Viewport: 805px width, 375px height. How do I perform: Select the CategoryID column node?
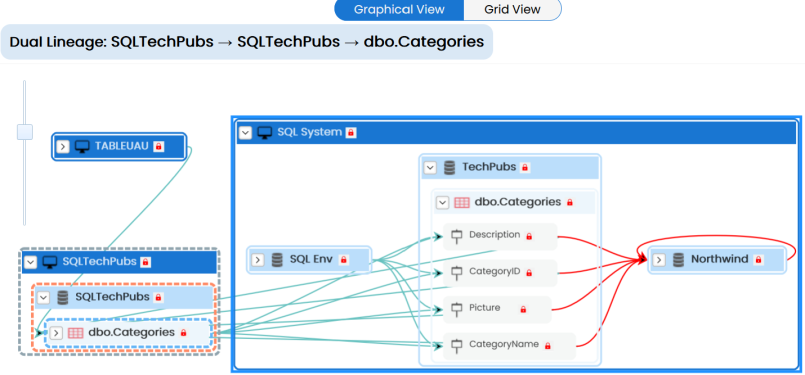(500, 273)
